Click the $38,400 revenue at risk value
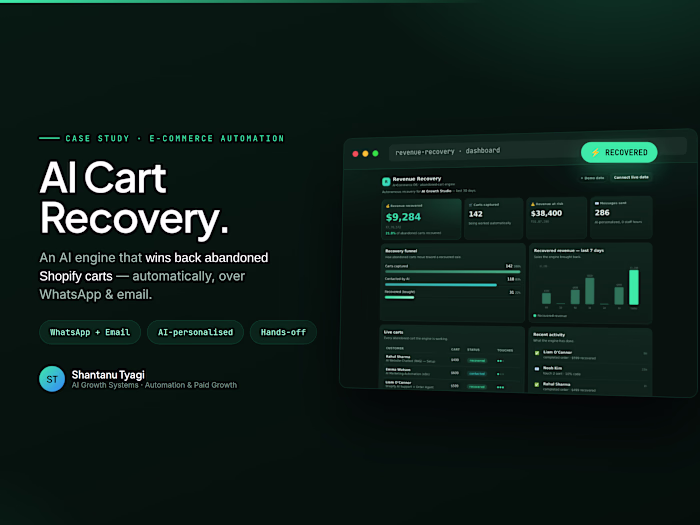700x525 pixels. [x=546, y=213]
